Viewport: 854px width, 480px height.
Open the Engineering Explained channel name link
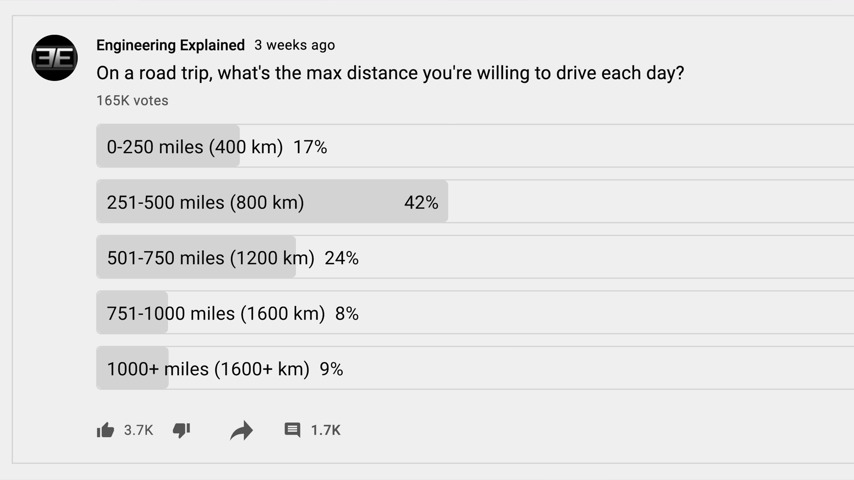click(x=170, y=45)
